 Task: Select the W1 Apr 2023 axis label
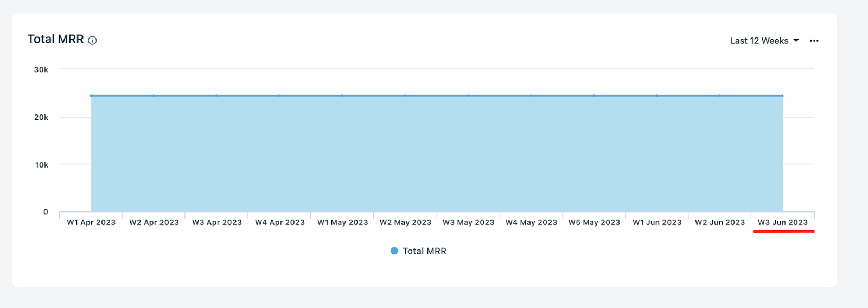[91, 222]
